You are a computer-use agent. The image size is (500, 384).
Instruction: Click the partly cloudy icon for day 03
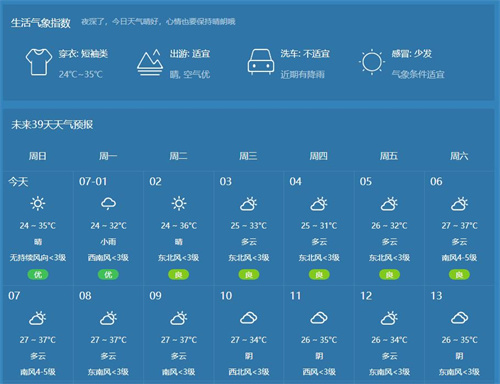click(x=249, y=204)
